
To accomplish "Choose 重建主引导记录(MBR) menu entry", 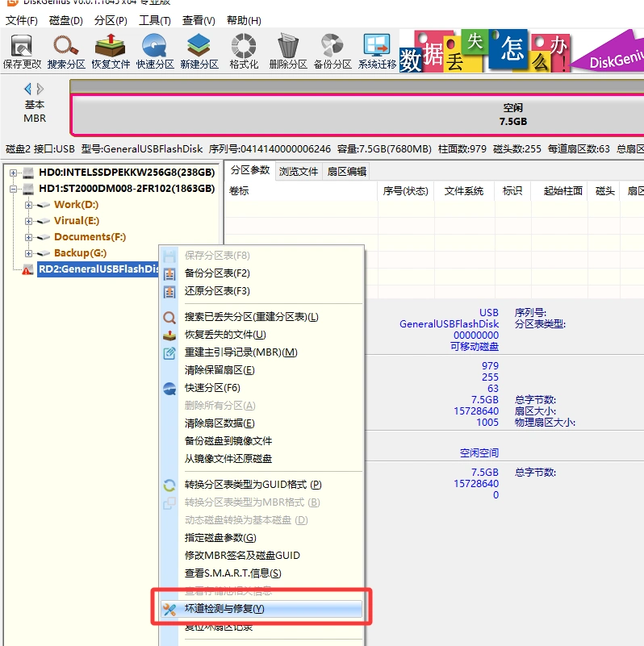I will tap(262, 352).
